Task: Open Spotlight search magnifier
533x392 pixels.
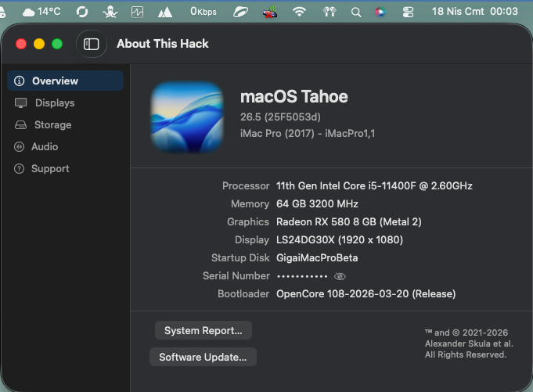Action: (356, 13)
